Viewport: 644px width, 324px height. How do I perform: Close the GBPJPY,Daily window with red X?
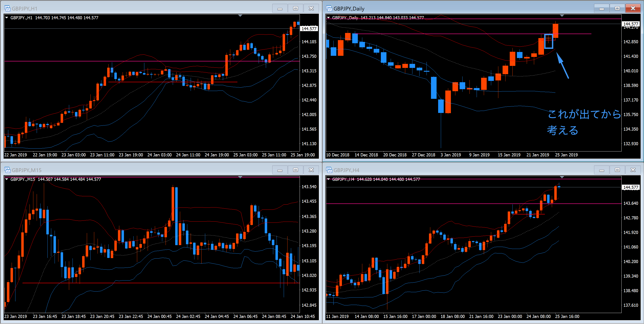click(x=633, y=9)
